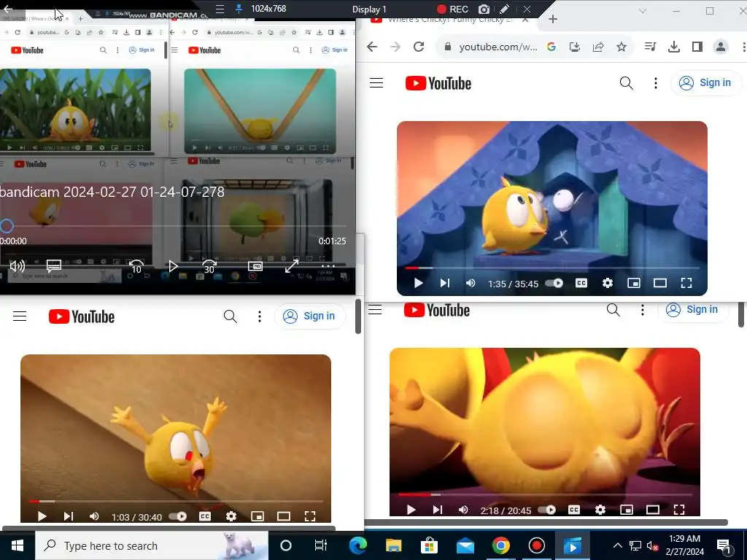Open YouTube settings dots in bottom-left window

260,316
